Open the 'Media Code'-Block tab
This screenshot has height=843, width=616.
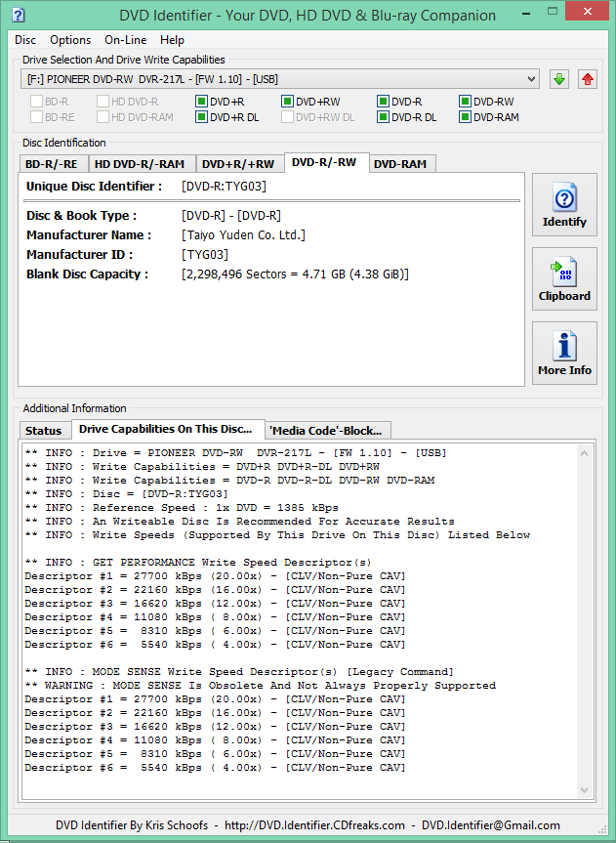pyautogui.click(x=326, y=431)
